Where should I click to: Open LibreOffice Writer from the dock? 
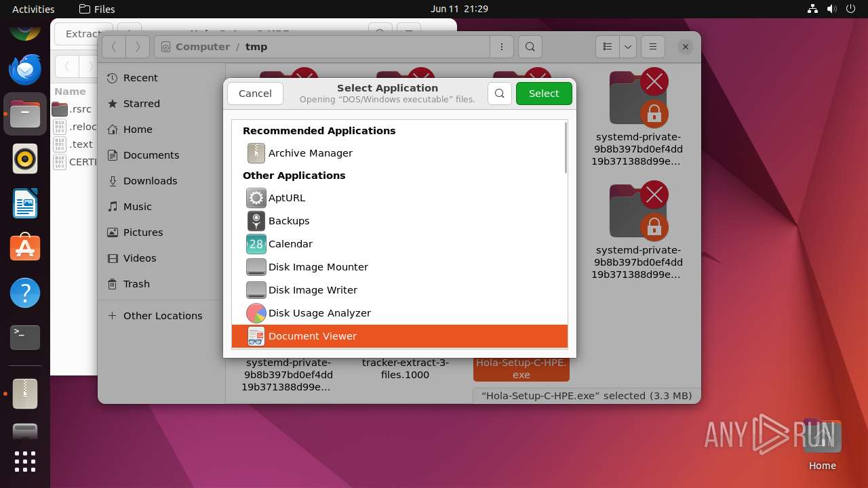(x=25, y=204)
